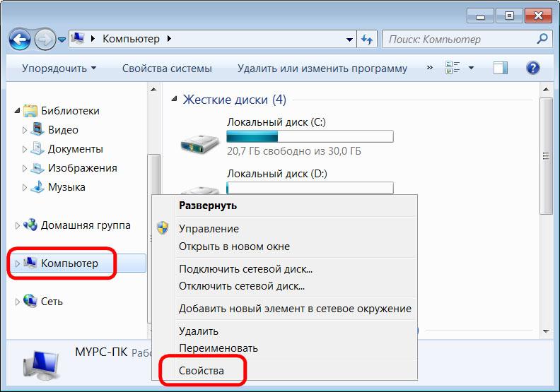Screen dimensions: 560x392
Task: Click the Документы library icon
Action: (x=37, y=148)
